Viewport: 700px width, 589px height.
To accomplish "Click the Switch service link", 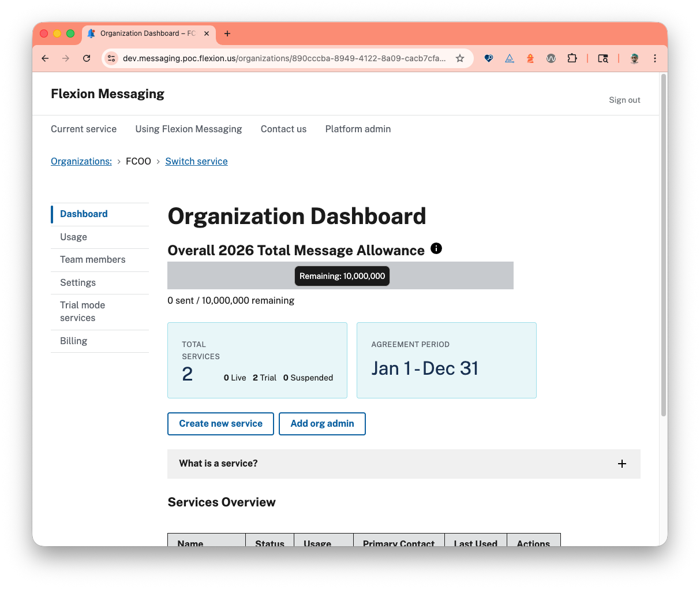I will tap(196, 161).
